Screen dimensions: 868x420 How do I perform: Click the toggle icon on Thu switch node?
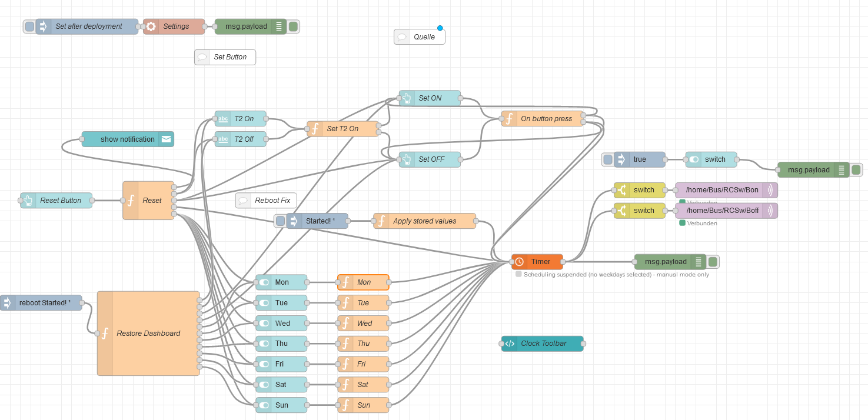pyautogui.click(x=264, y=344)
